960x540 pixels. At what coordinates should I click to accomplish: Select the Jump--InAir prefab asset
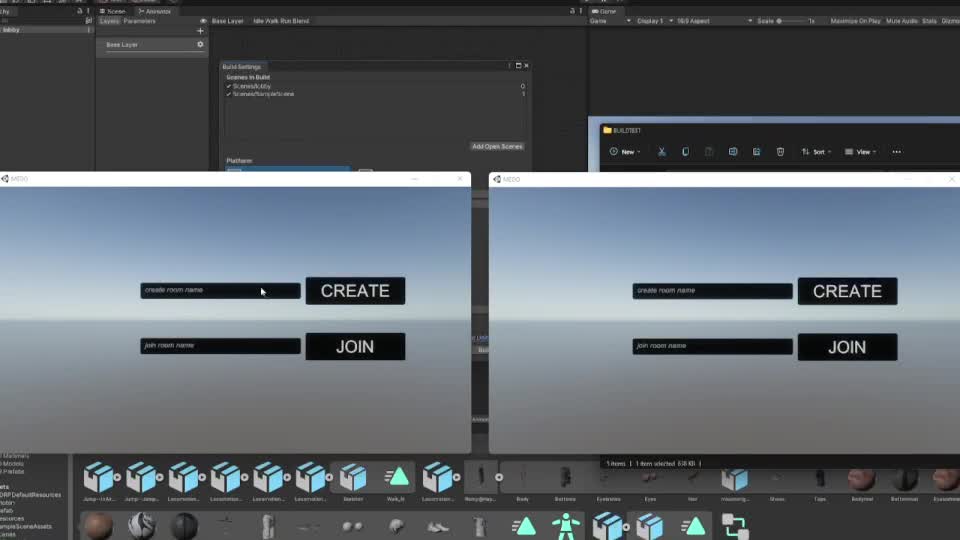point(98,478)
